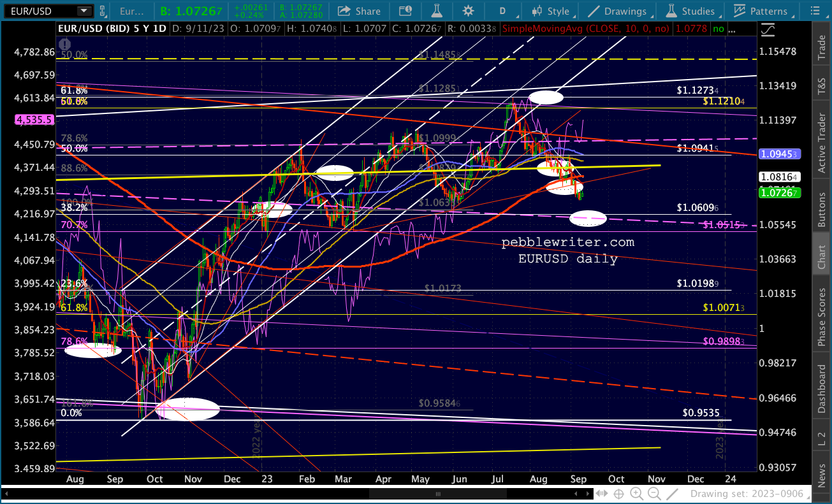The height and width of the screenshot is (504, 832).
Task: Open the D timeframe selector
Action: tap(507, 11)
